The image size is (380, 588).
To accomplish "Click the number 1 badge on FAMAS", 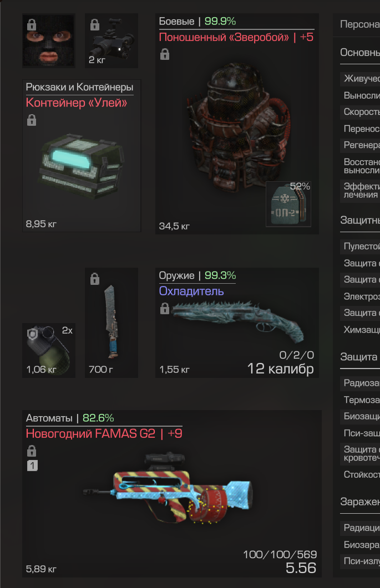I will pyautogui.click(x=32, y=466).
